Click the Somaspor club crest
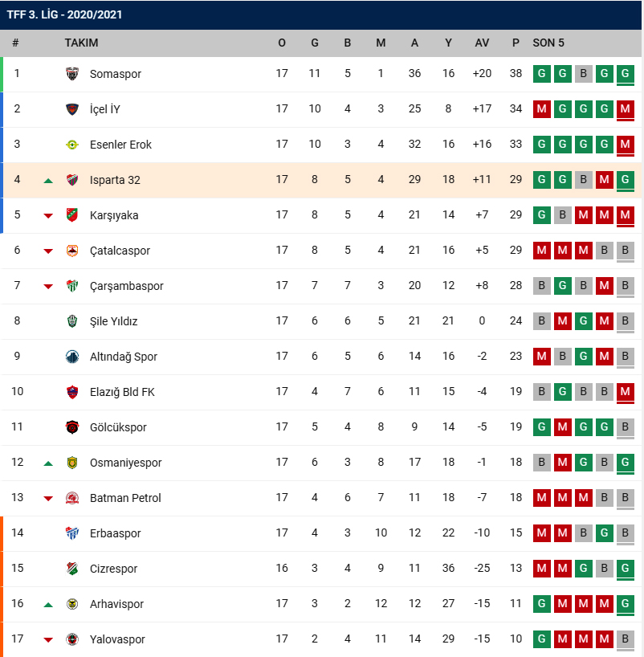Viewport: 644px width, 657px height. pos(72,74)
